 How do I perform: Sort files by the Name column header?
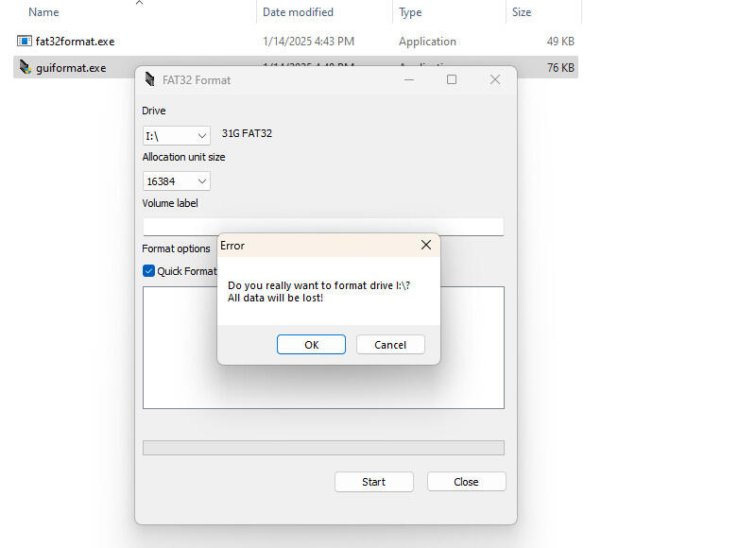(43, 12)
